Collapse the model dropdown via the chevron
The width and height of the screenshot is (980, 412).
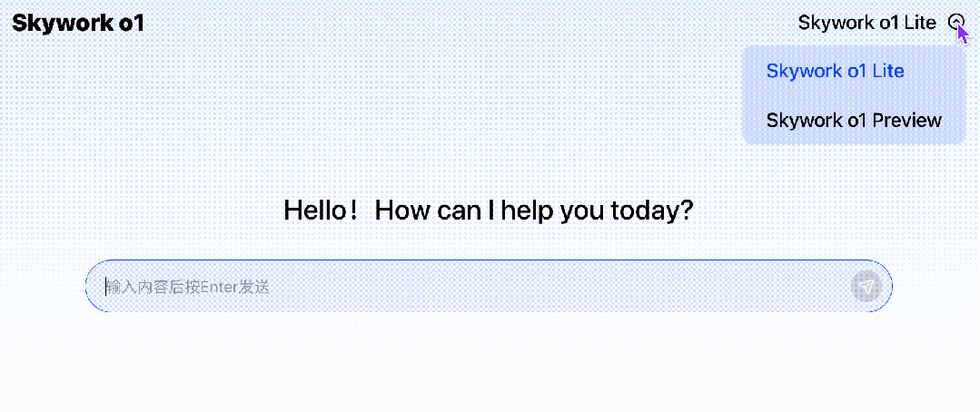(956, 23)
